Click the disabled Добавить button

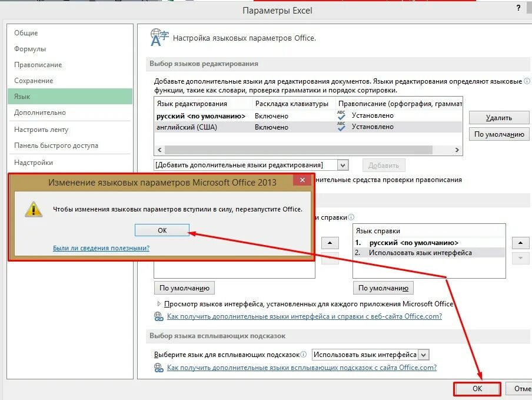pyautogui.click(x=383, y=166)
